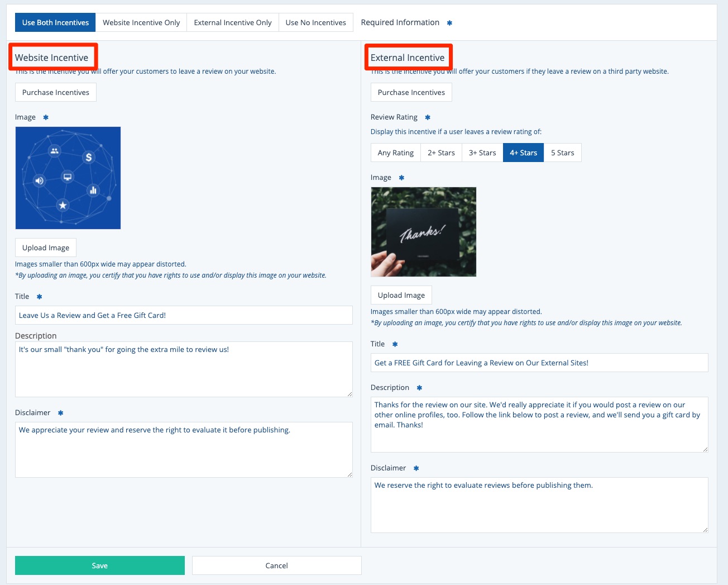
Task: Switch to Website Incentive Only
Action: 141,23
